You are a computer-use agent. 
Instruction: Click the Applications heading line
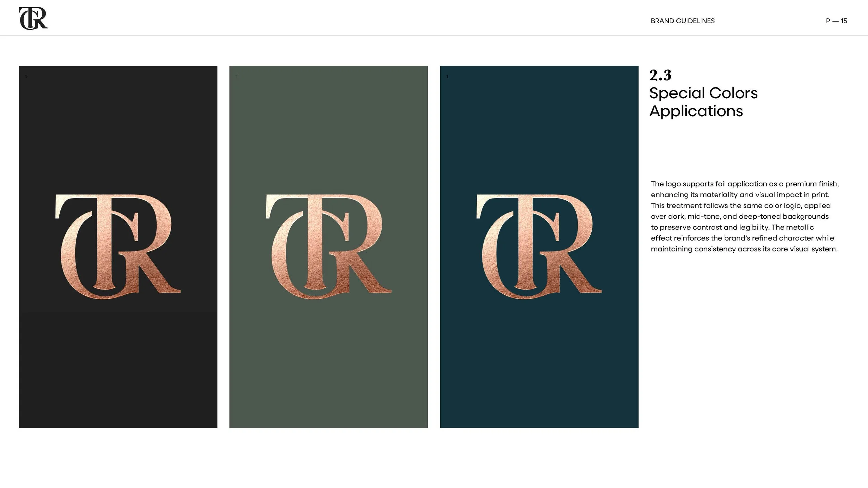696,111
